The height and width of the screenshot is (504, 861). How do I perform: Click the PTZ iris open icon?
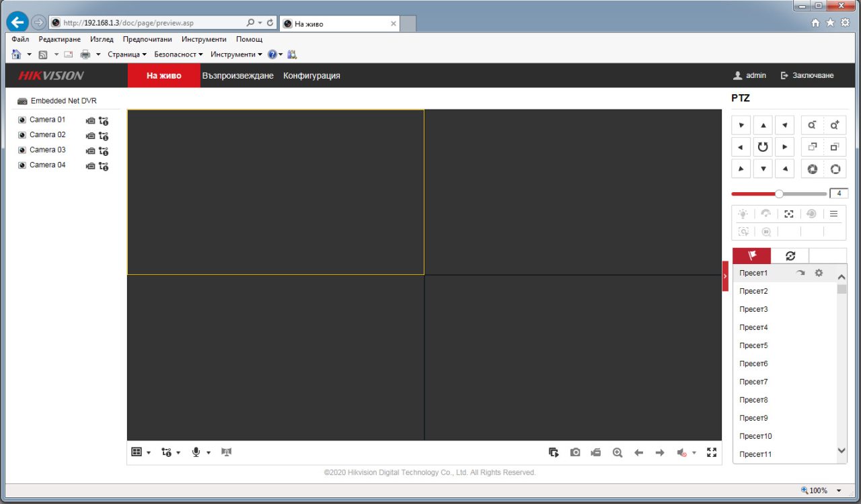coord(835,169)
